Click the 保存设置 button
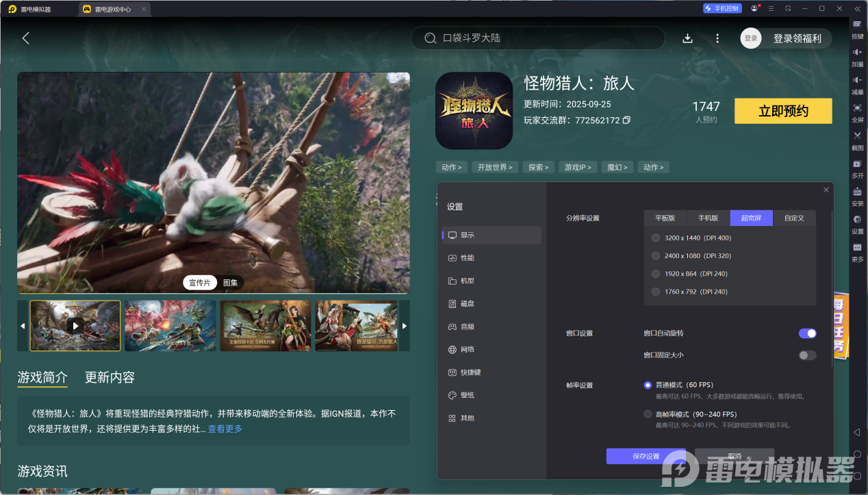 (x=646, y=456)
